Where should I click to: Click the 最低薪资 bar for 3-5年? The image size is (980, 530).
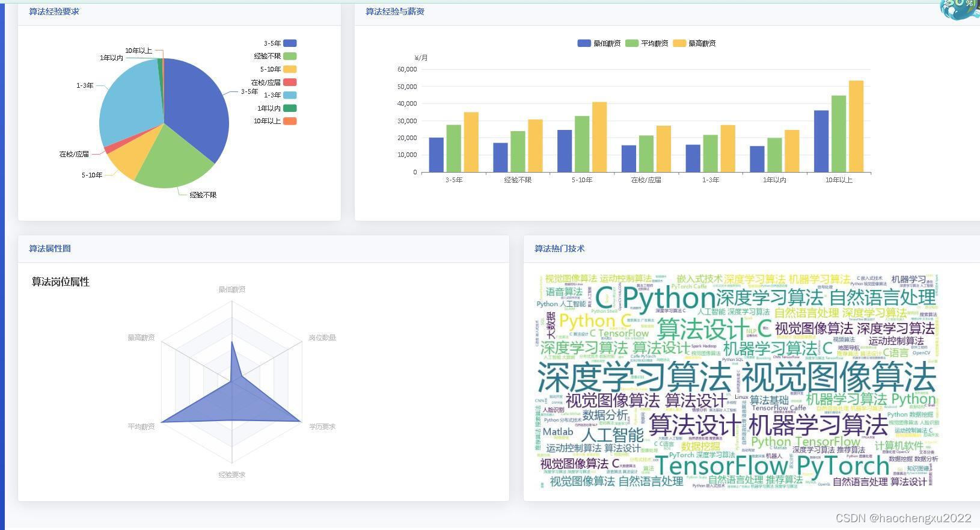[436, 155]
